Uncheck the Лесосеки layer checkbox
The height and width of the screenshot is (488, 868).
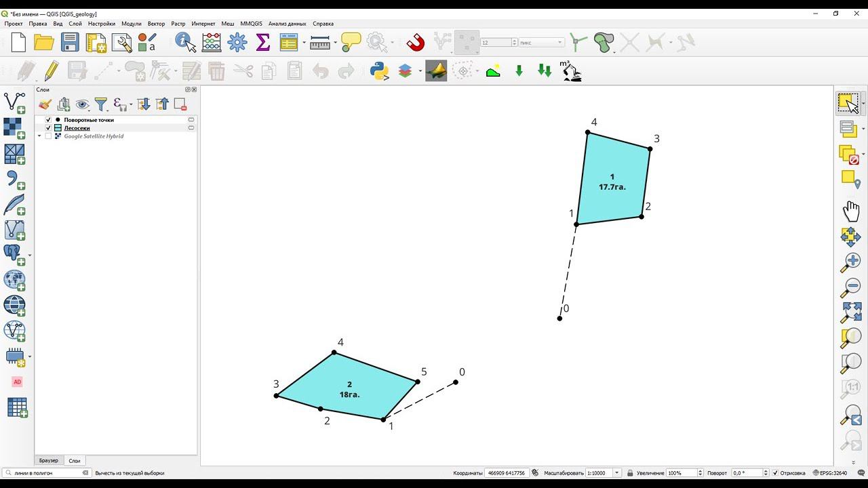(48, 128)
